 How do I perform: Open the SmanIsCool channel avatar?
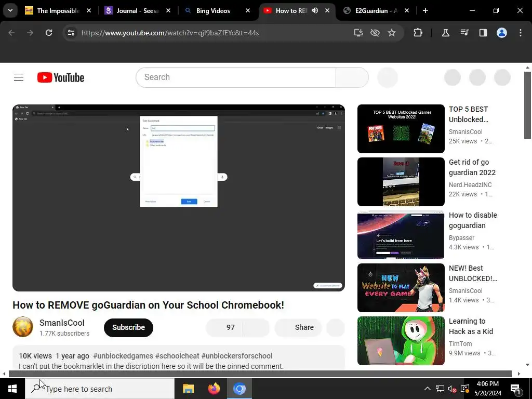tap(23, 327)
